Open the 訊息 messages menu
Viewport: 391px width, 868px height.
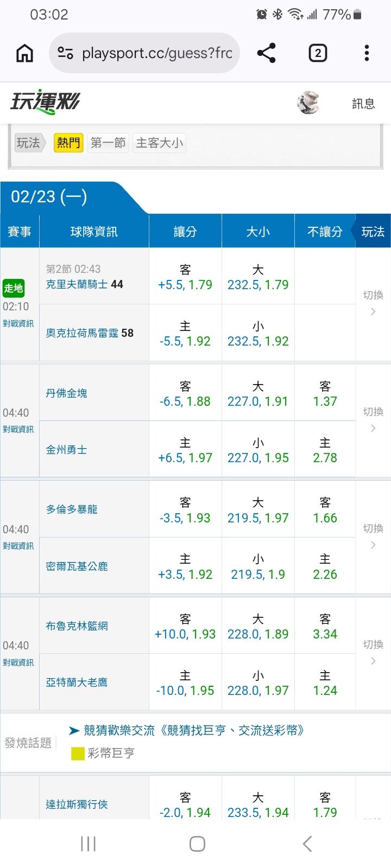tap(363, 104)
